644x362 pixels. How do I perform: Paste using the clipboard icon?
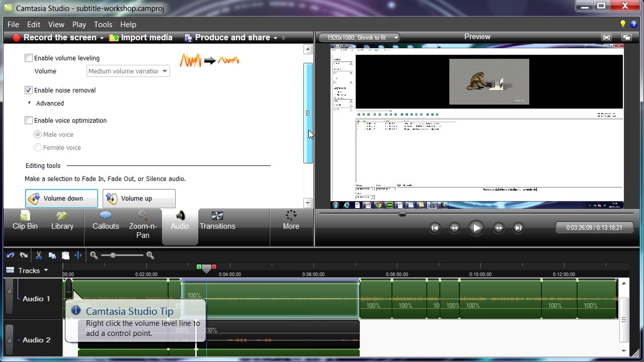coord(65,255)
